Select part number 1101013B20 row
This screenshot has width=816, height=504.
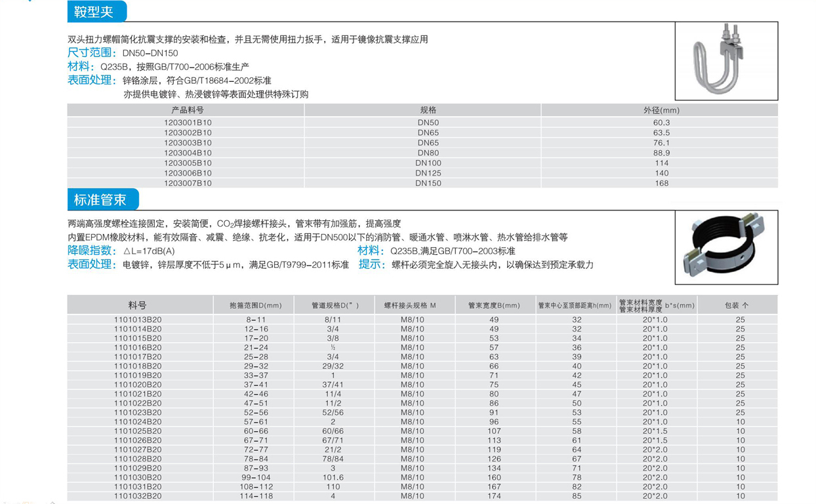click(138, 320)
